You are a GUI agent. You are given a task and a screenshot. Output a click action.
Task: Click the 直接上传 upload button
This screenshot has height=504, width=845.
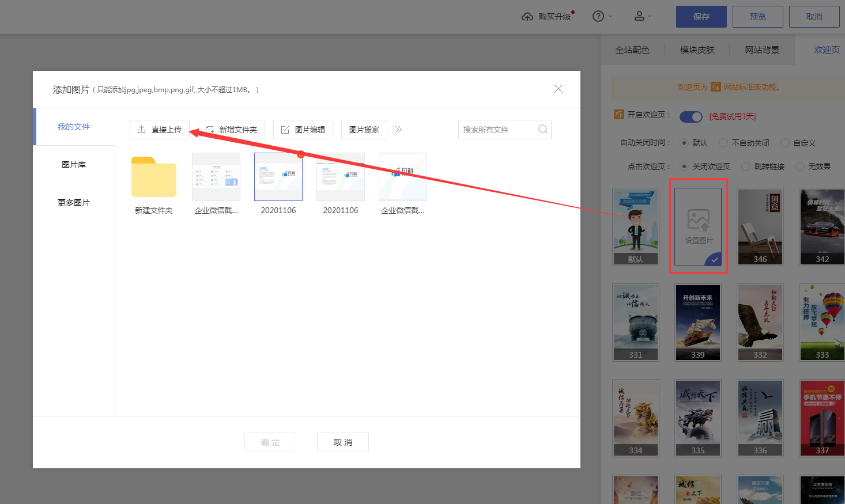point(160,130)
